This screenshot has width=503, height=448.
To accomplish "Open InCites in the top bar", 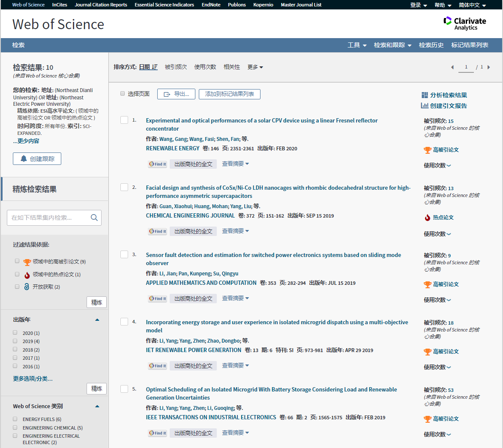I will click(60, 5).
